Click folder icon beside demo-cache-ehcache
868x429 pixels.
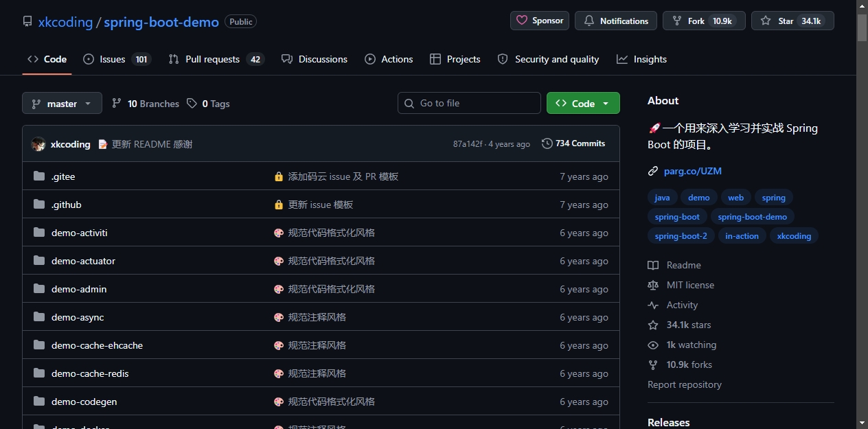tap(39, 345)
